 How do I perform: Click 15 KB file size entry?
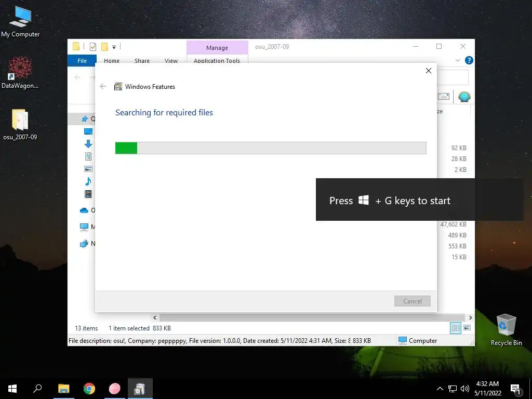click(x=459, y=257)
